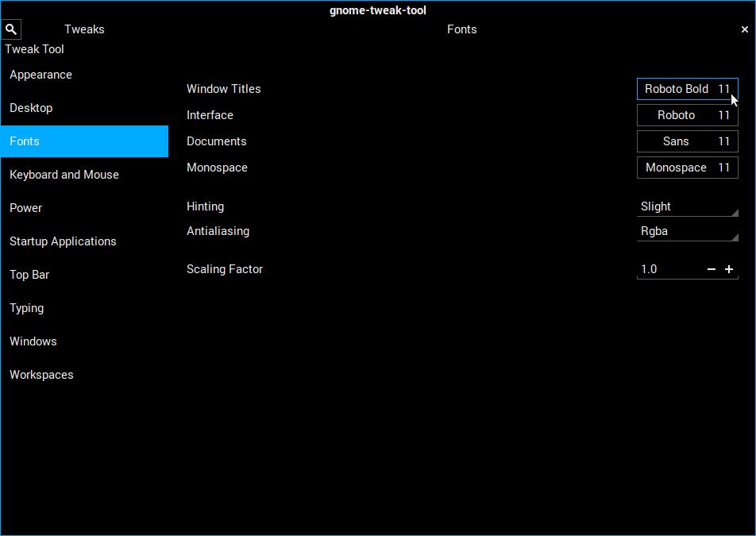The height and width of the screenshot is (536, 756).
Task: Choose Window Titles font Roboto Bold
Action: [x=687, y=89]
